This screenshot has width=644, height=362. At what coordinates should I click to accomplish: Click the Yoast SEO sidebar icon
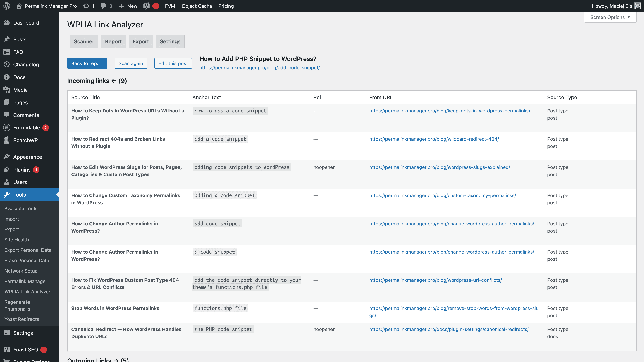coord(7,349)
